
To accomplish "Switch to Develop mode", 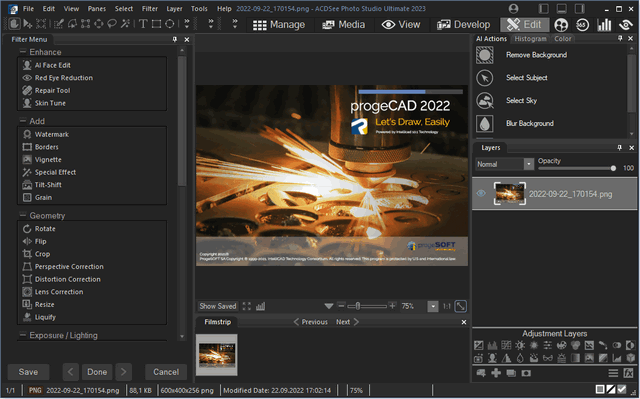I will click(464, 25).
